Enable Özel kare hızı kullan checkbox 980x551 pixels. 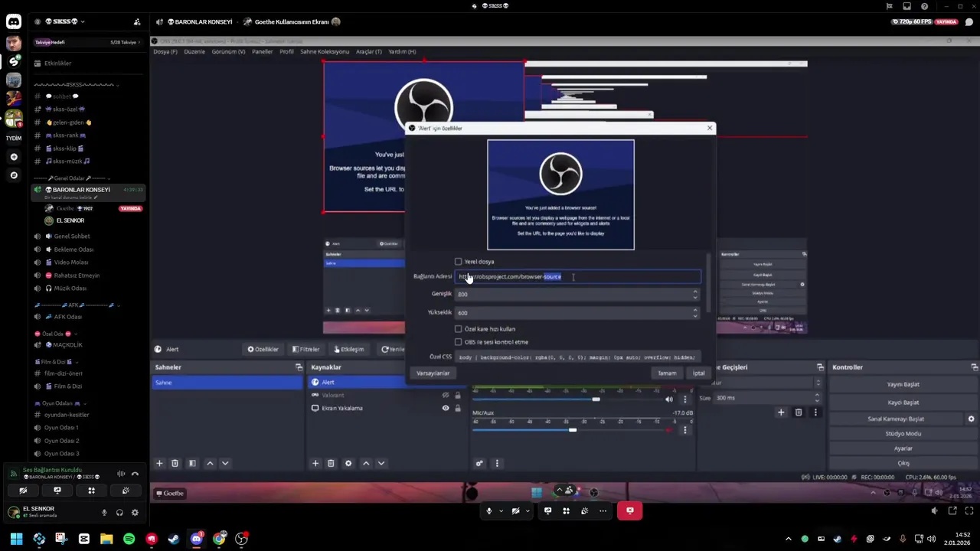coord(458,329)
